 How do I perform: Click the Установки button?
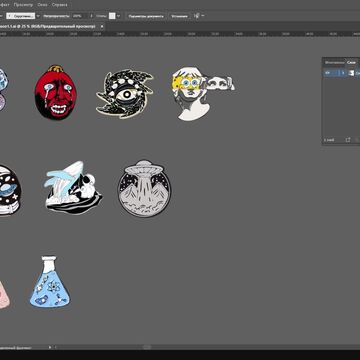click(x=179, y=16)
